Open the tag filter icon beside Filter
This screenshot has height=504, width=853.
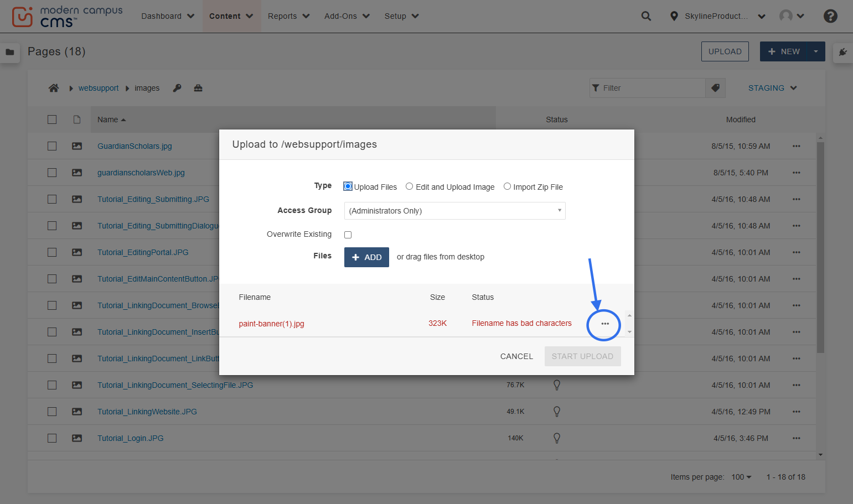[715, 88]
